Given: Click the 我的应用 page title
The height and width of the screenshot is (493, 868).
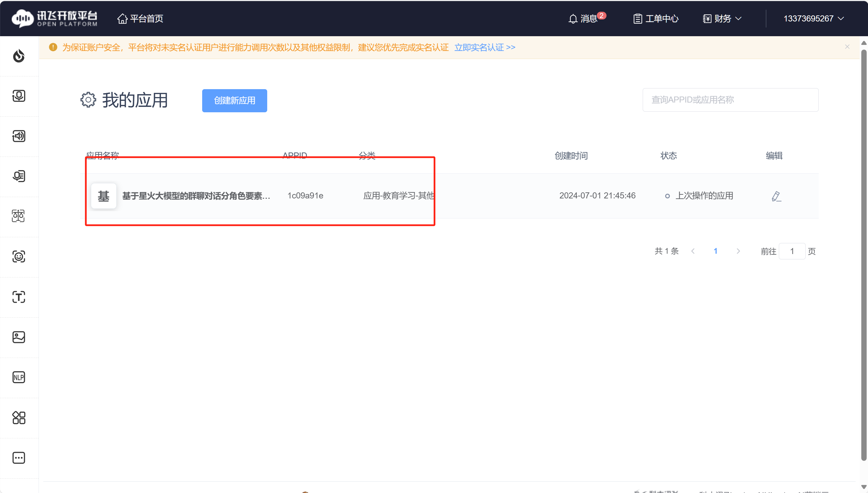Looking at the screenshot, I should pos(135,100).
